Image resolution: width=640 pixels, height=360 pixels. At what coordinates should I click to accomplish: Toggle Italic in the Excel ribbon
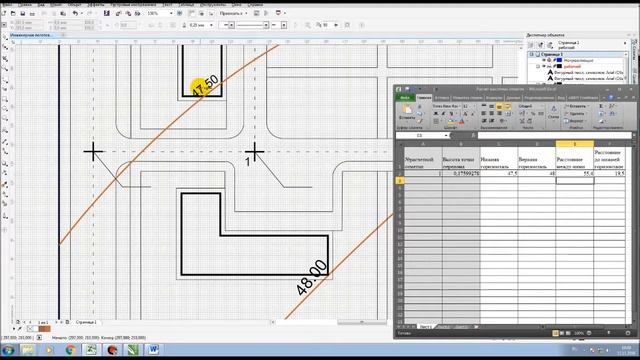(x=443, y=114)
